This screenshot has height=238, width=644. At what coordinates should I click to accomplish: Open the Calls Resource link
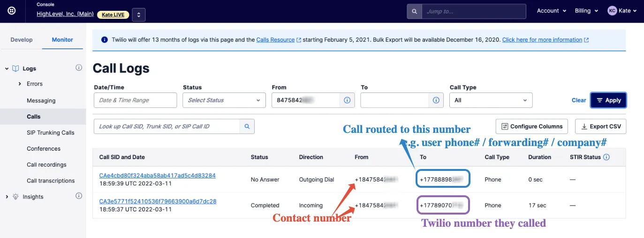click(279, 40)
